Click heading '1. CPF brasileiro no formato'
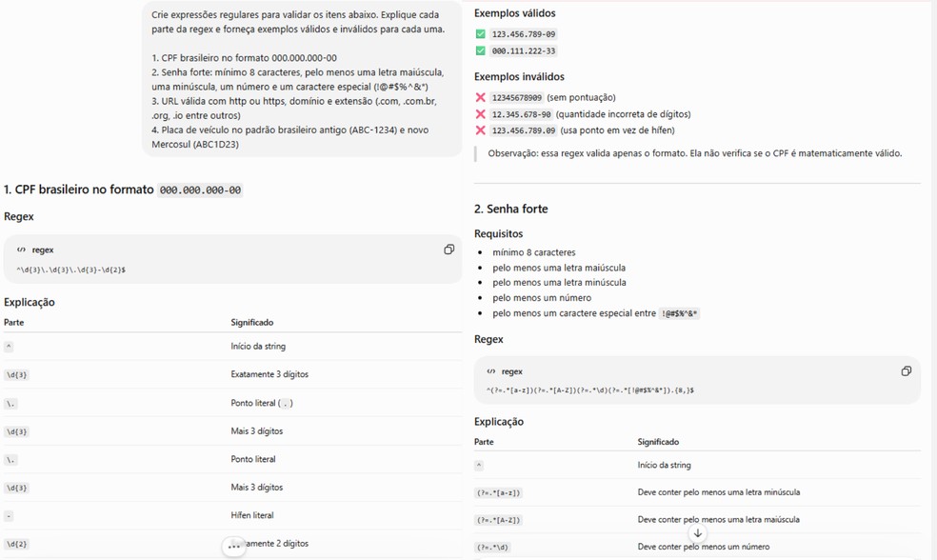Screen dimensions: 937x560 (x=79, y=190)
